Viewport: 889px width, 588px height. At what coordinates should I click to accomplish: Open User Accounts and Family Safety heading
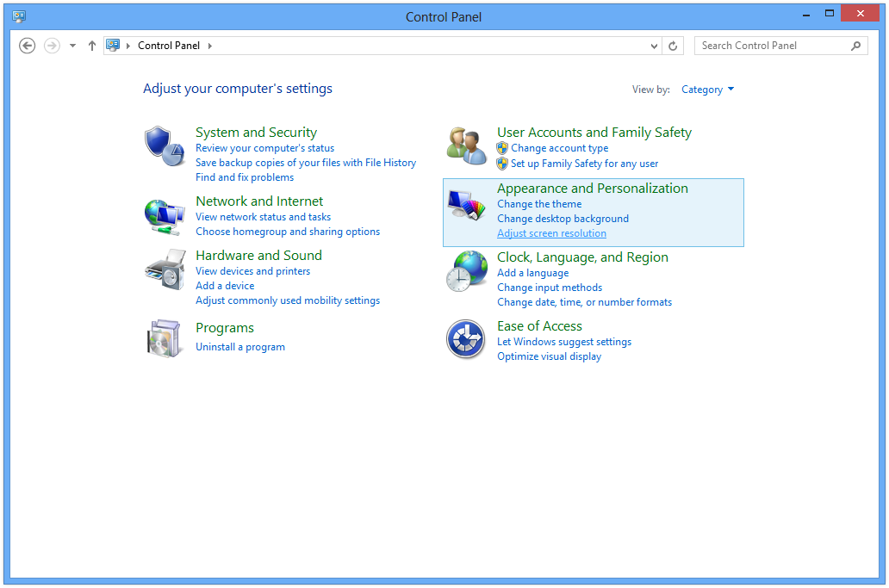click(594, 132)
